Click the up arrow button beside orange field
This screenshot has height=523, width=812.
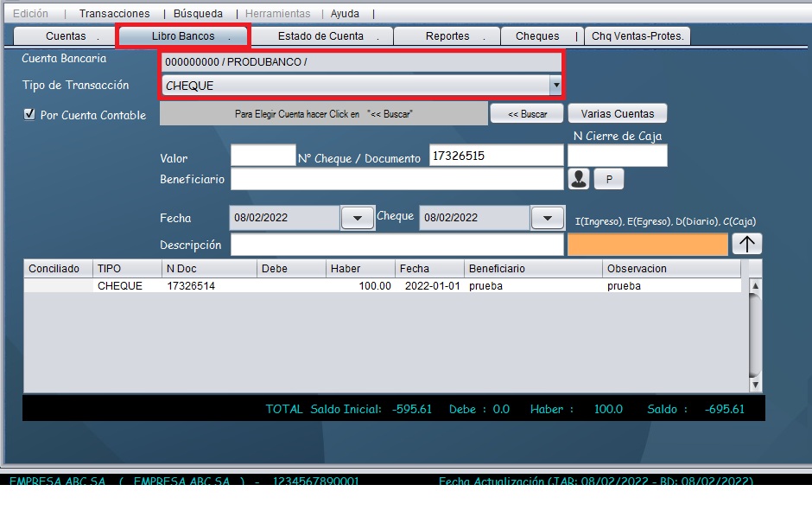coord(747,245)
